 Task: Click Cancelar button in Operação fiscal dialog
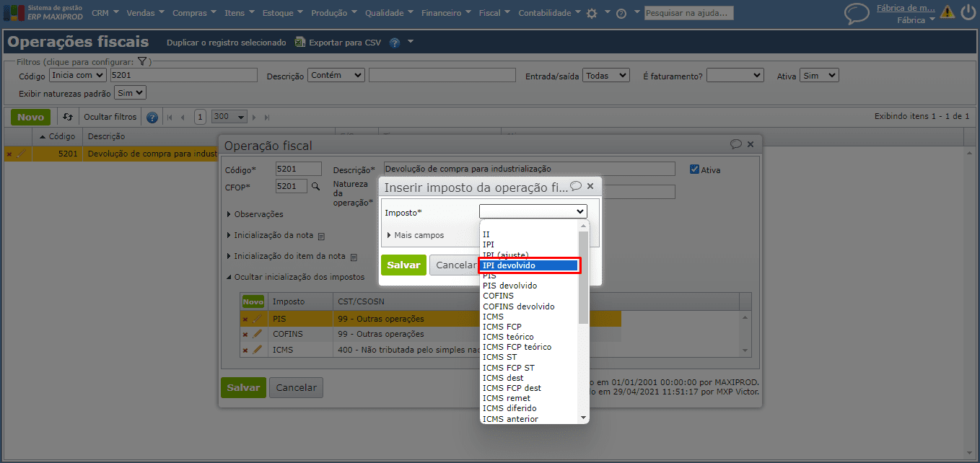coord(297,387)
